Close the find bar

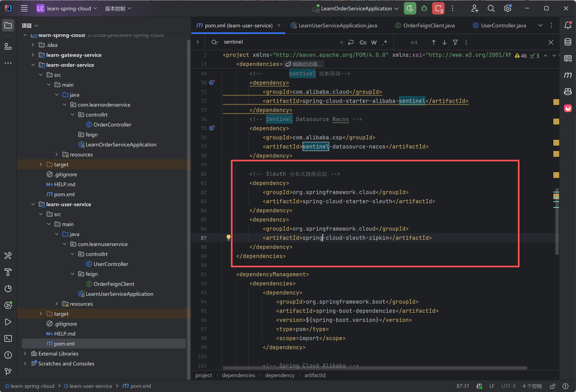point(551,42)
